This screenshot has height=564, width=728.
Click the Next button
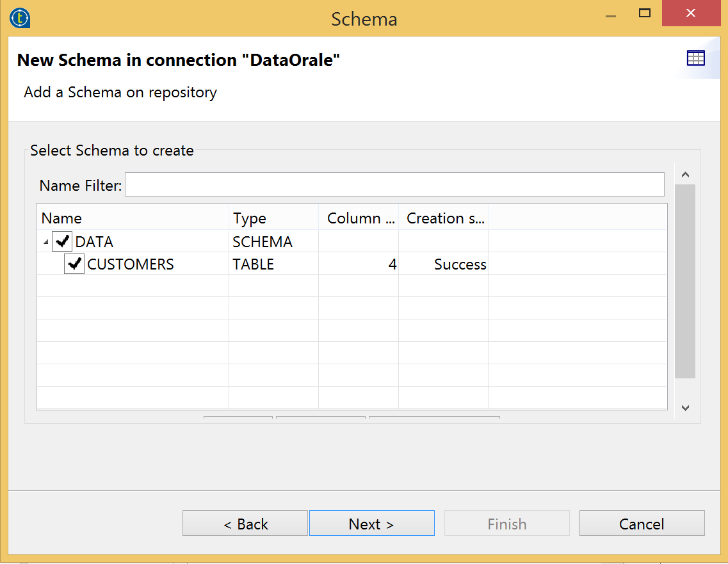click(371, 523)
